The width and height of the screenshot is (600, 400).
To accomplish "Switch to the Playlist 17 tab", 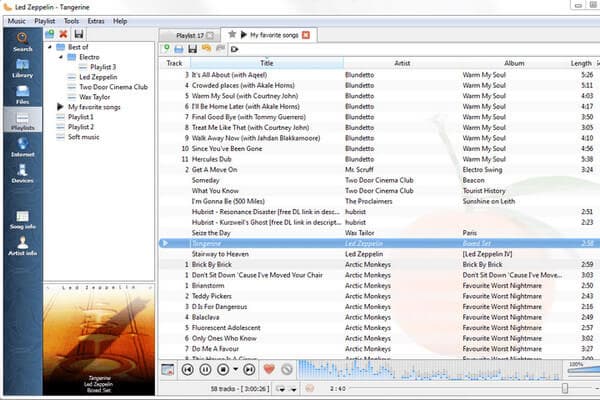I will (190, 35).
